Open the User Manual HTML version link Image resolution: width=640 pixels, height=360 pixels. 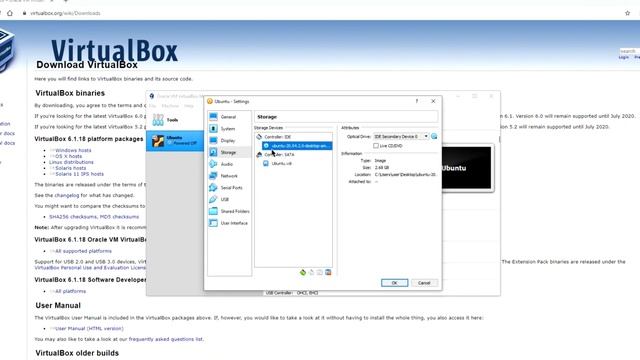pos(89,328)
